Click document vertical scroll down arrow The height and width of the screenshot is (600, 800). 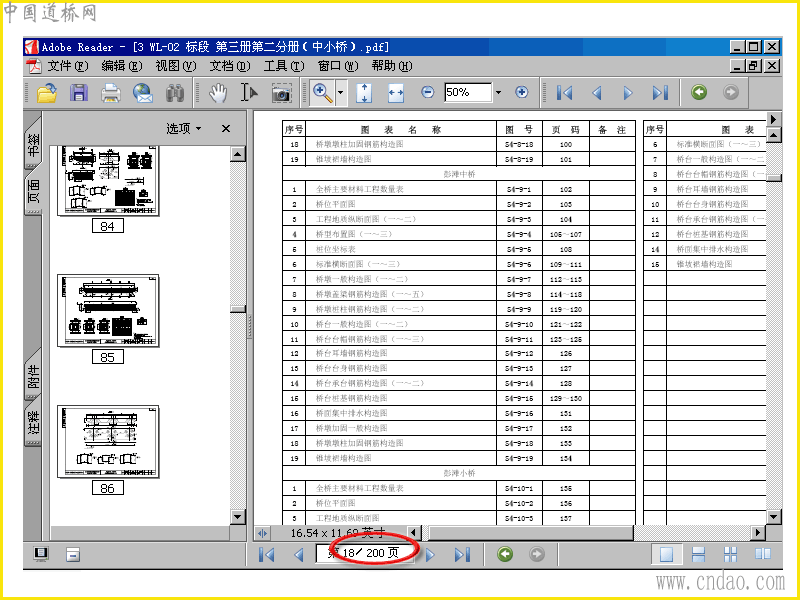point(773,516)
